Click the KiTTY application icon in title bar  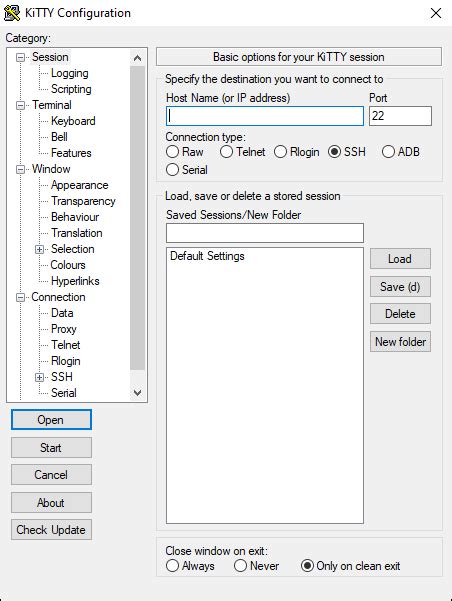pos(12,13)
